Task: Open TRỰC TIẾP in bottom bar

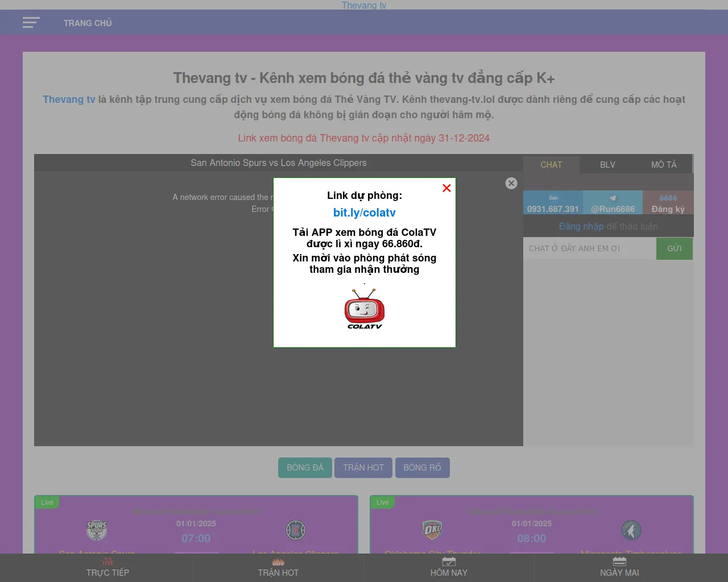Action: (107, 568)
